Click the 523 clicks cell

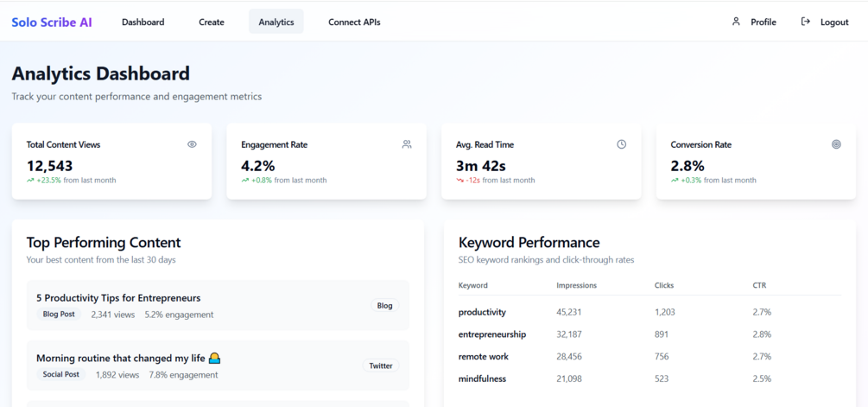coord(662,378)
